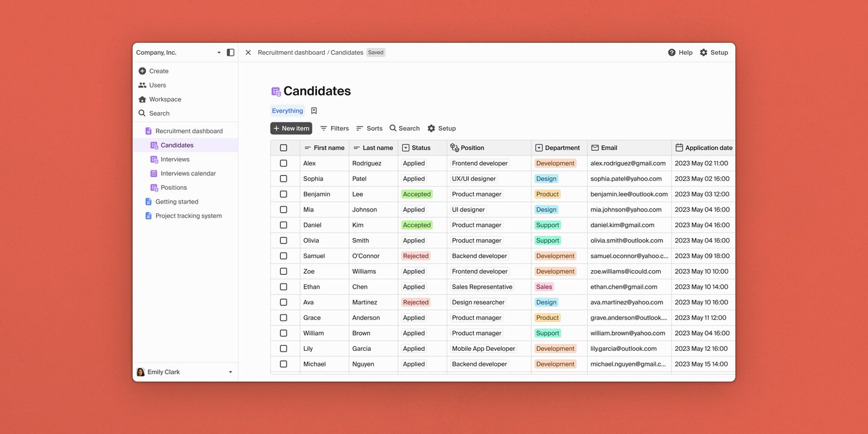Open Sorts from the table toolbar

click(x=369, y=128)
